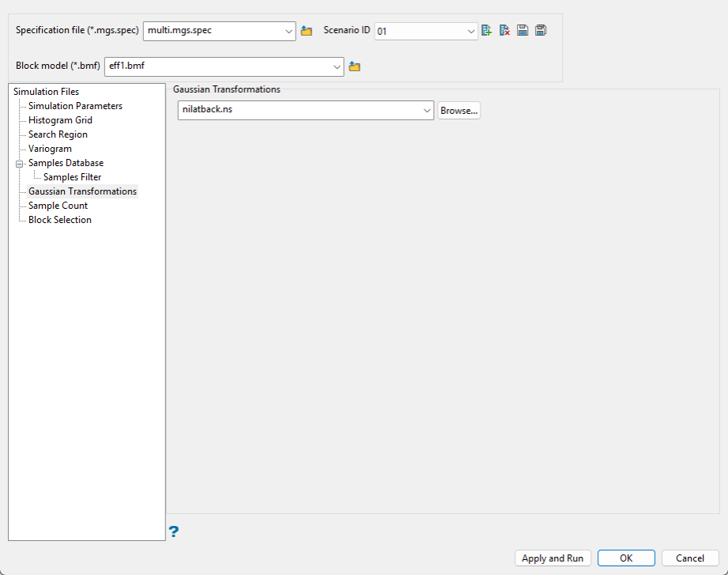Click inside the Gaussian Transformations file field
The image size is (728, 575).
click(300, 111)
